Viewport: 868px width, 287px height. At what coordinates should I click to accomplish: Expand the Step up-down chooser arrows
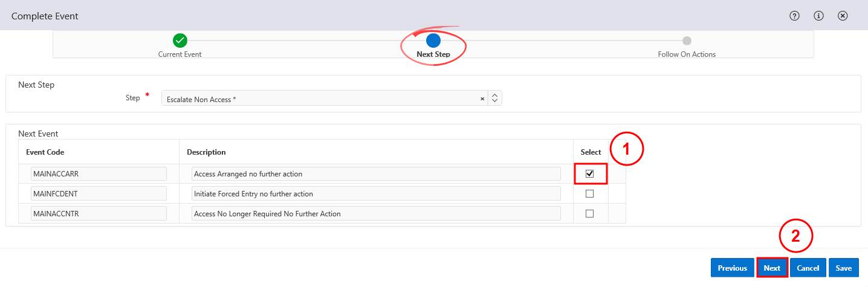(494, 98)
